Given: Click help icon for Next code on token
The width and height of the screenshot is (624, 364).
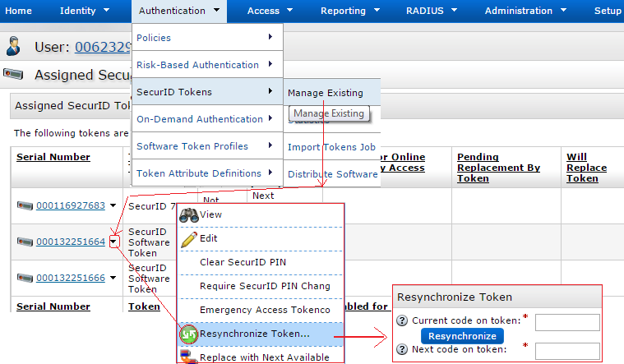Looking at the screenshot, I should (x=402, y=349).
